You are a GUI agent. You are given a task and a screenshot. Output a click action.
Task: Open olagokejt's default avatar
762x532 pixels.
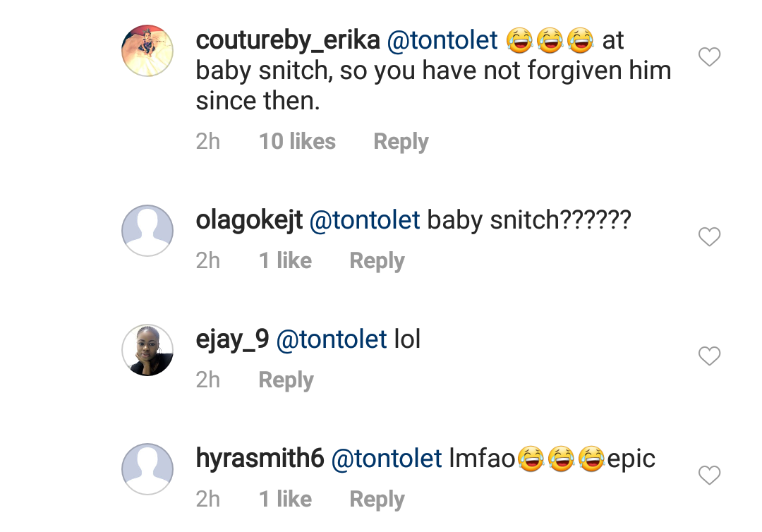[x=147, y=230]
